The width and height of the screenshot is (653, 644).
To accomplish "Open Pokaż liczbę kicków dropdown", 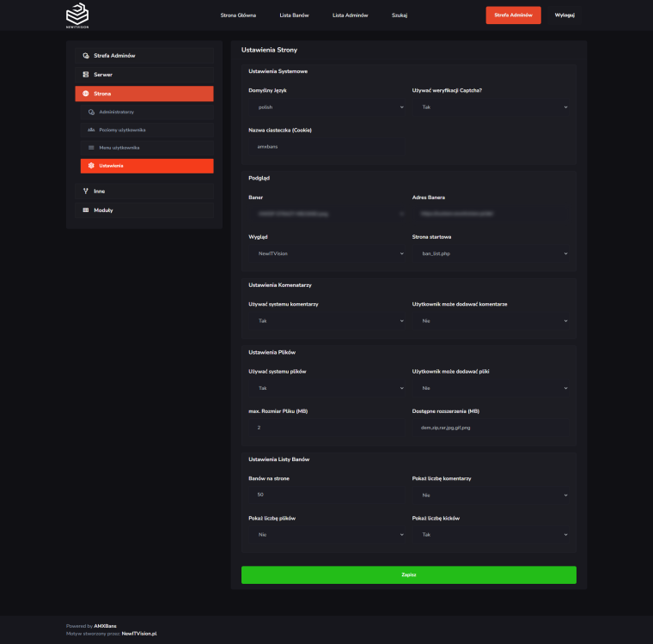I will pyautogui.click(x=491, y=535).
